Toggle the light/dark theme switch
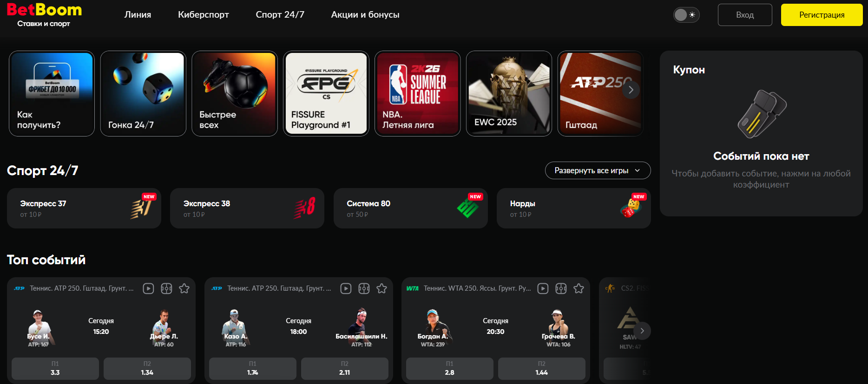 click(x=686, y=15)
